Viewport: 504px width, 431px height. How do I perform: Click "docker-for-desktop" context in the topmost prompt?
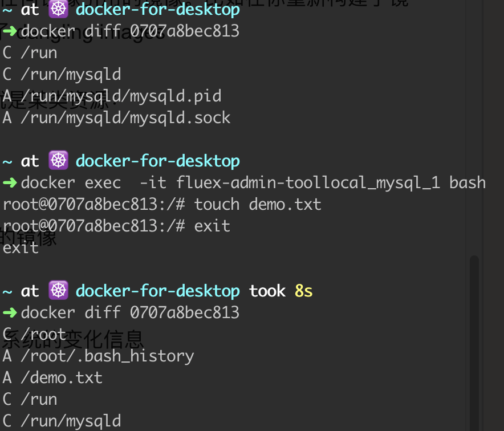[157, 10]
